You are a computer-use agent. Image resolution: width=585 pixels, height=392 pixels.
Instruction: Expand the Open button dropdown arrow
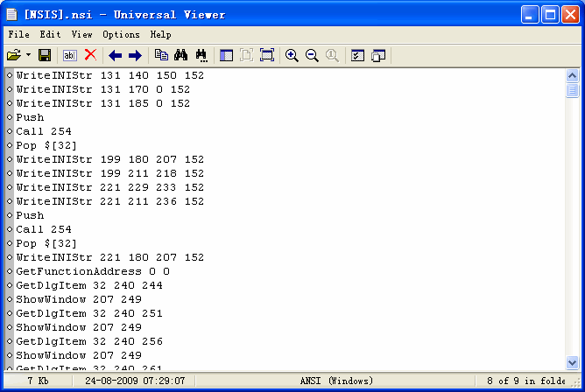(28, 55)
